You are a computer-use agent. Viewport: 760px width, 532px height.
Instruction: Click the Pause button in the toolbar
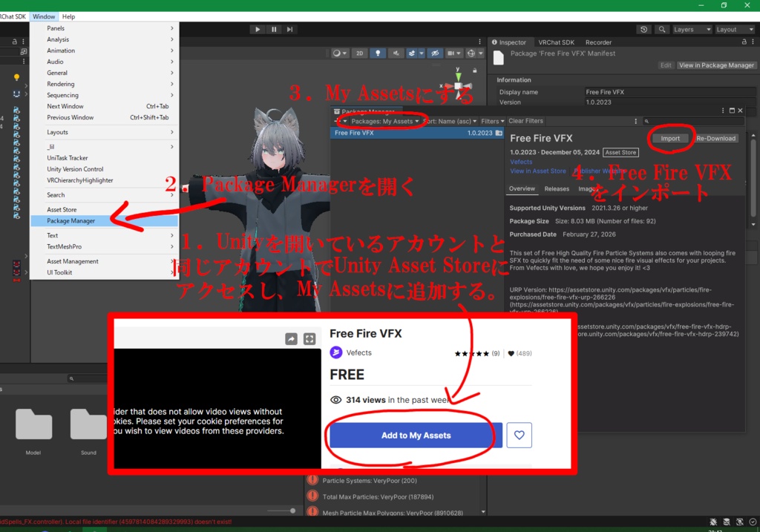click(274, 30)
